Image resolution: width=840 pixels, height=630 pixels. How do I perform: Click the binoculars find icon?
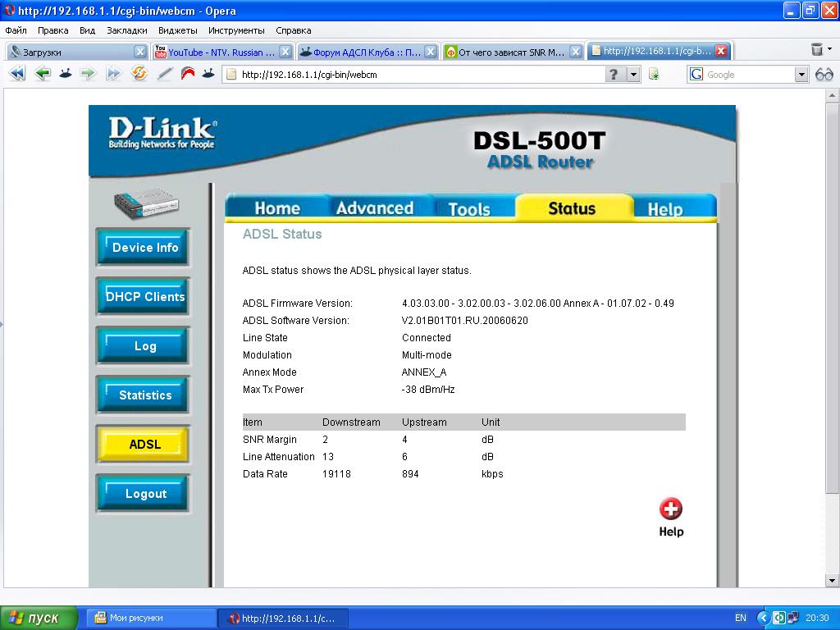point(824,75)
